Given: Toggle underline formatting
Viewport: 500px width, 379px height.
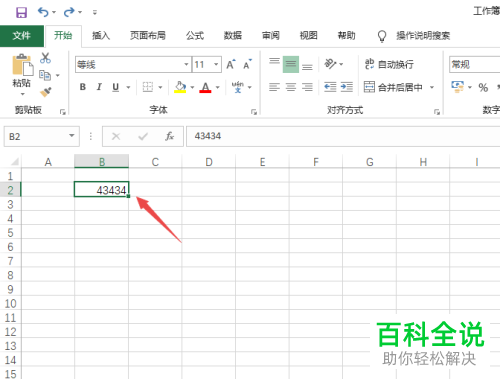Looking at the screenshot, I should pyautogui.click(x=115, y=87).
